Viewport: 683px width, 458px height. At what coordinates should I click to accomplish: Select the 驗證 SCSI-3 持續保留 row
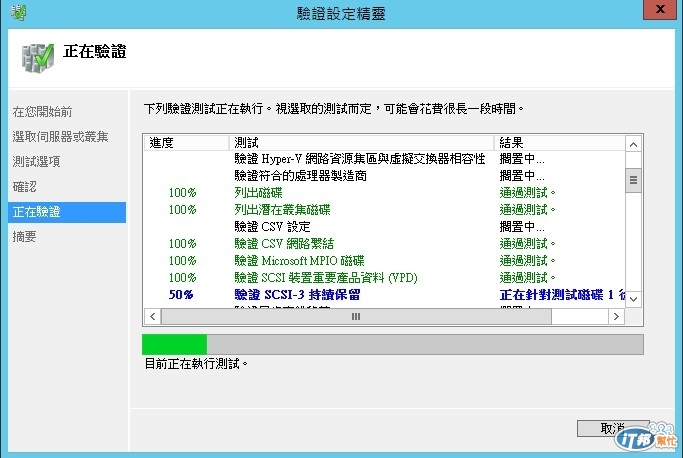(x=385, y=295)
